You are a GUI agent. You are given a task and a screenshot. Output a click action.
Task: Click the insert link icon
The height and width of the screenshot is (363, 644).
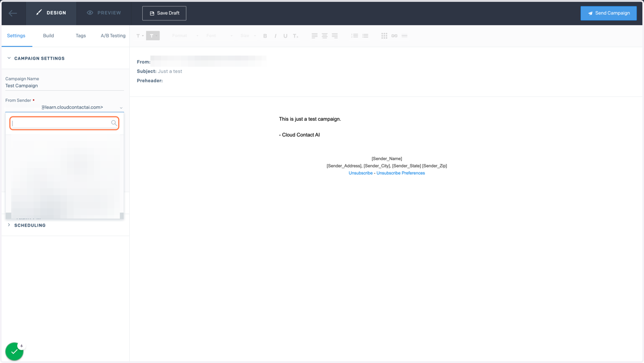click(394, 36)
